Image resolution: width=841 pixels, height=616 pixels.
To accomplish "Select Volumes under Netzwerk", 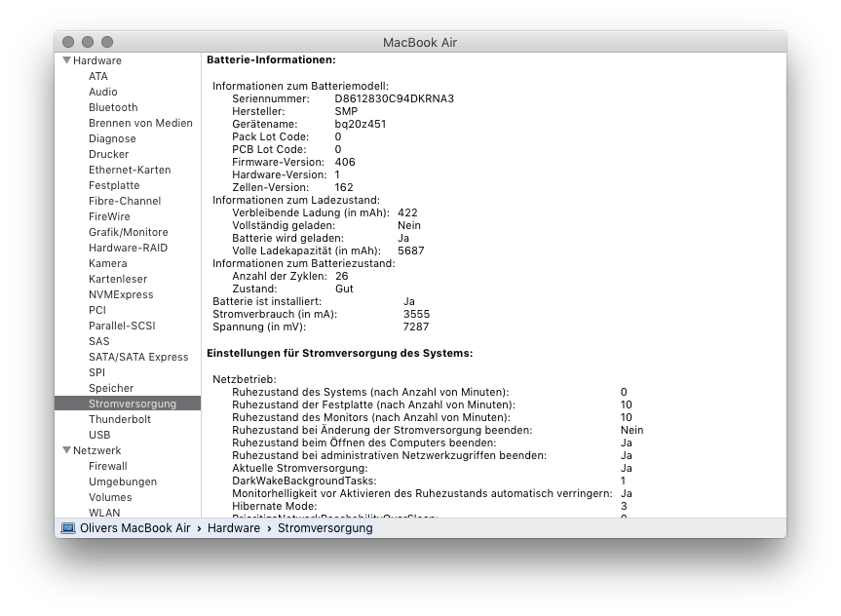I will 110,497.
